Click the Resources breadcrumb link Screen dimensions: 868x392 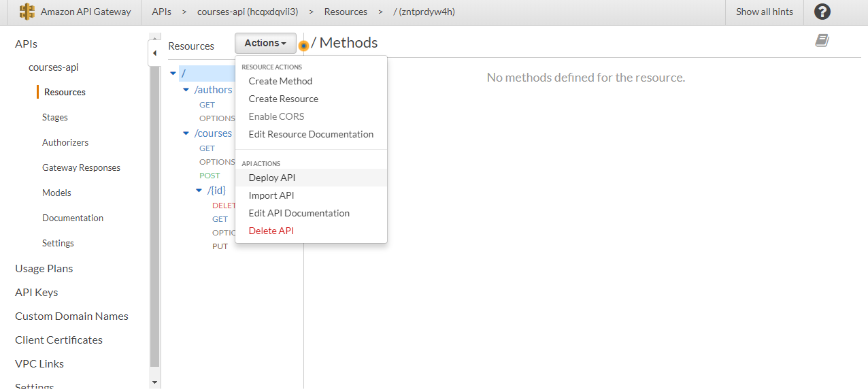(x=346, y=12)
